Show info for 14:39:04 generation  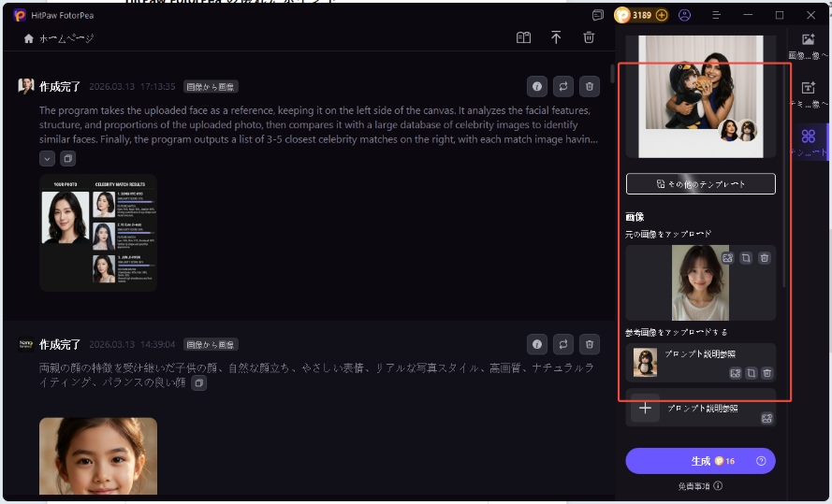click(537, 344)
